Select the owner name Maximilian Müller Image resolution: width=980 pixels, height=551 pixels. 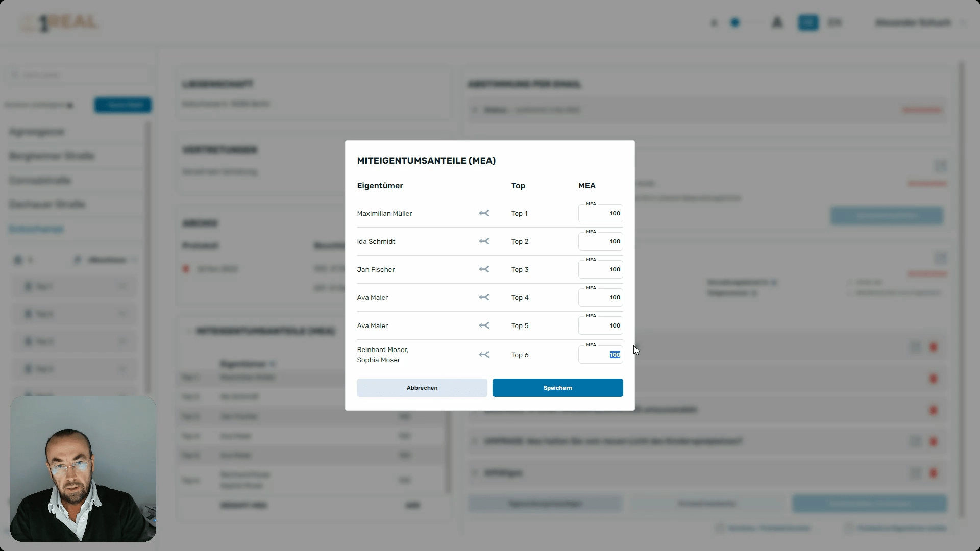coord(384,213)
